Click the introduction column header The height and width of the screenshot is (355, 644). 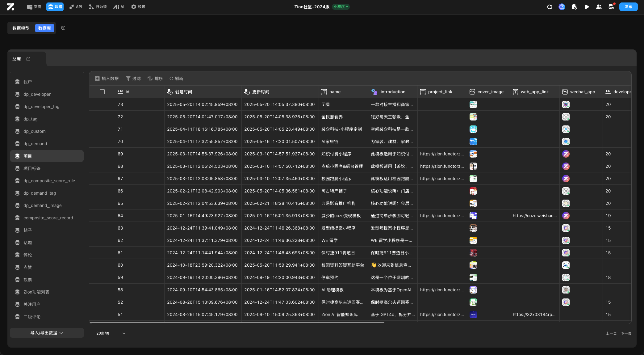pyautogui.click(x=393, y=92)
